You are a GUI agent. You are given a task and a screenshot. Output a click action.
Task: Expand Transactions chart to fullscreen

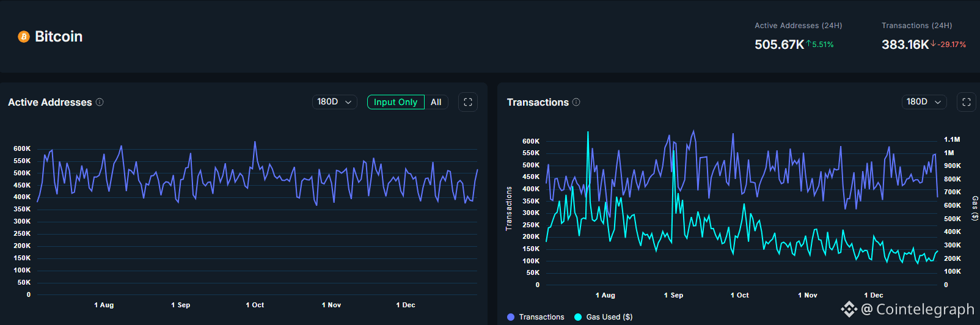point(967,102)
